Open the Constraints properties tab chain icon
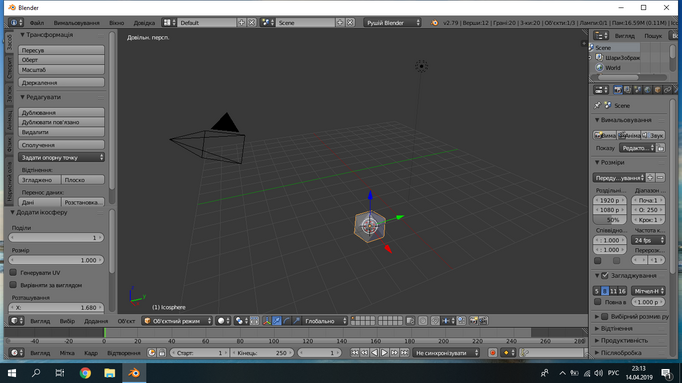Screen dimensions: 682x383 [668, 90]
